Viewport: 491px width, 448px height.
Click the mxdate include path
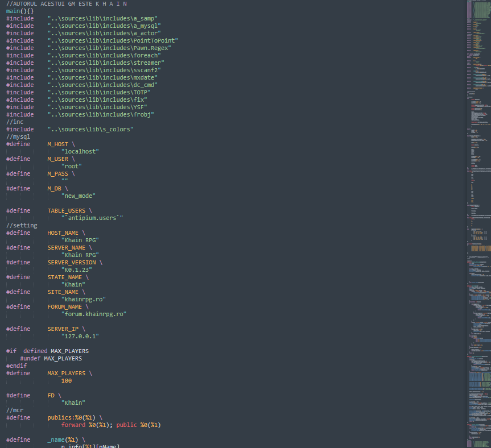tap(102, 77)
